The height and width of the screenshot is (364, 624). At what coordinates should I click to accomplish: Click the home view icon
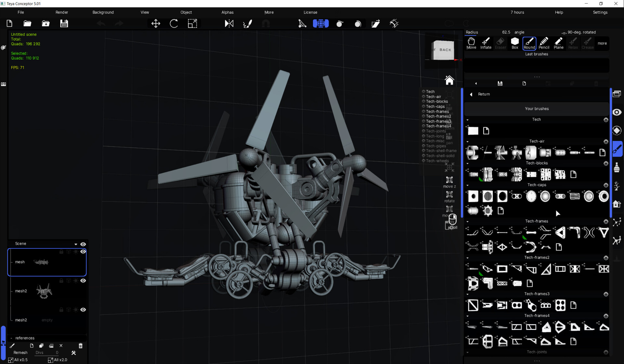(449, 80)
